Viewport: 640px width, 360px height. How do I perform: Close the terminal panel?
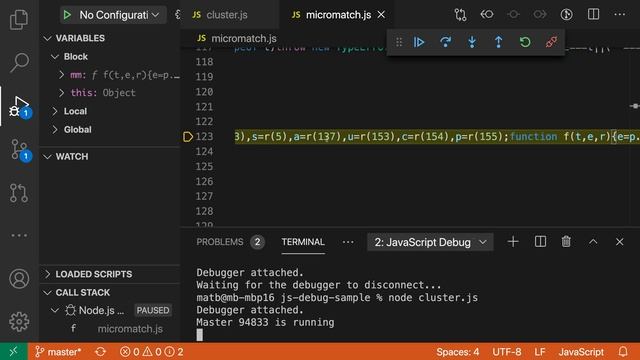(x=620, y=242)
